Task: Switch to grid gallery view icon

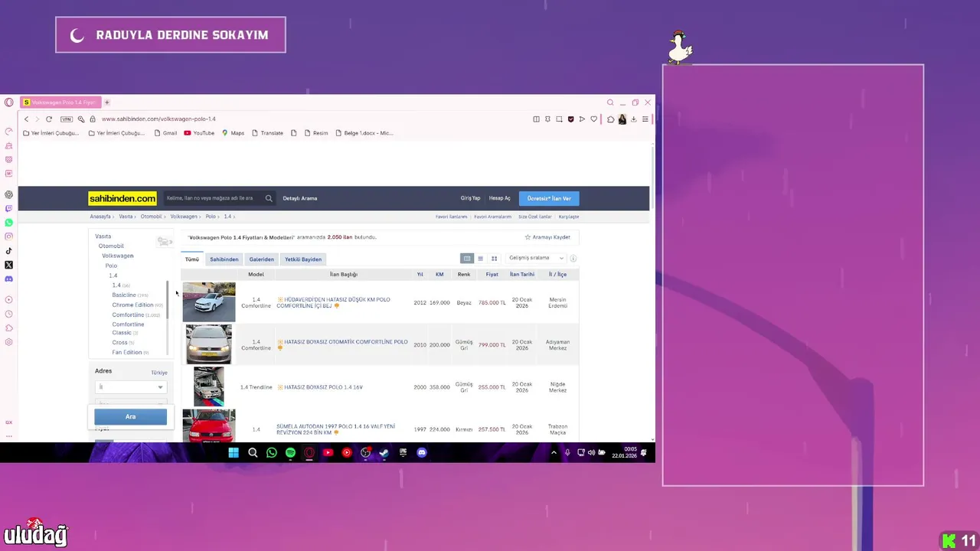Action: click(494, 259)
